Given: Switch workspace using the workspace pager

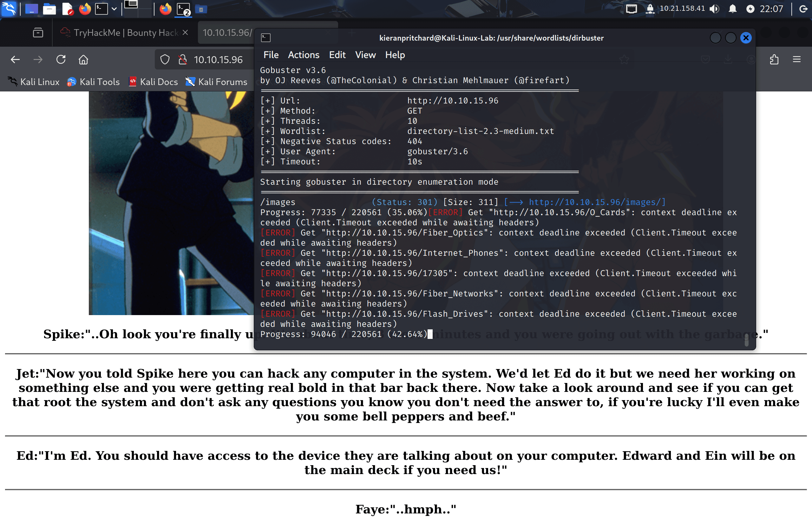Looking at the screenshot, I should coord(137,8).
